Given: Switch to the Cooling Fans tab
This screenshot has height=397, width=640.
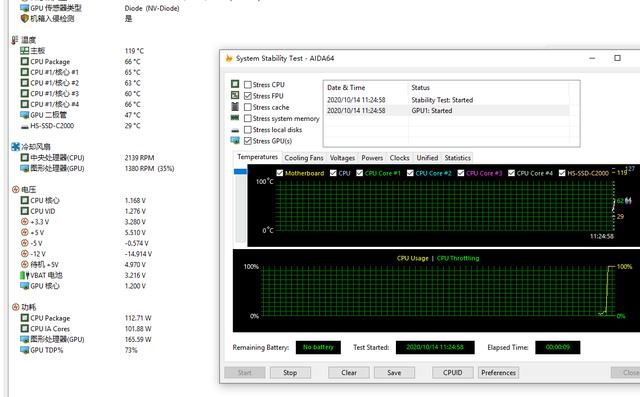Looking at the screenshot, I should pyautogui.click(x=304, y=158).
